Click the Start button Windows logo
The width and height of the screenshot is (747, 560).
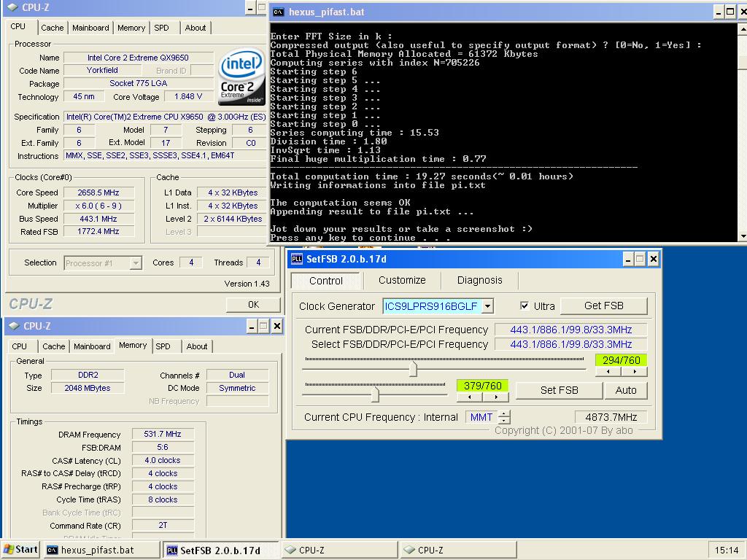click(x=8, y=550)
